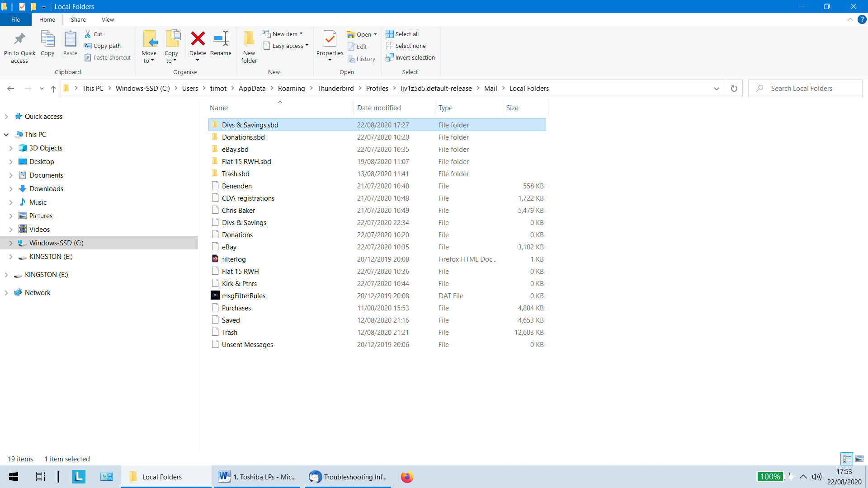This screenshot has height=488, width=868.
Task: Expand the Open button dropdown
Action: (375, 34)
